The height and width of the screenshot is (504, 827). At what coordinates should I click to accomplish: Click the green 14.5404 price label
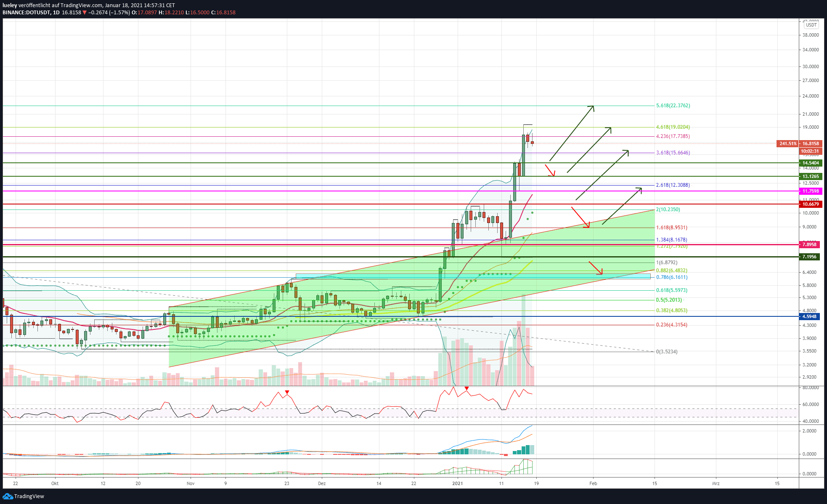[811, 163]
